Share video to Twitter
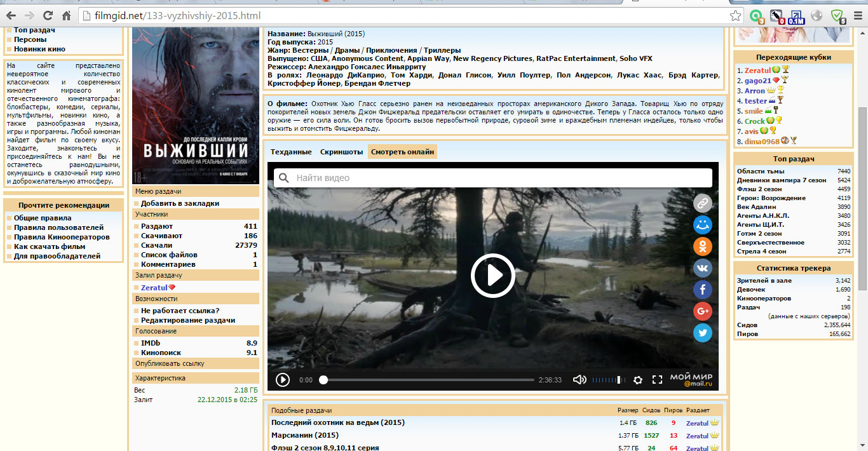 click(x=702, y=333)
